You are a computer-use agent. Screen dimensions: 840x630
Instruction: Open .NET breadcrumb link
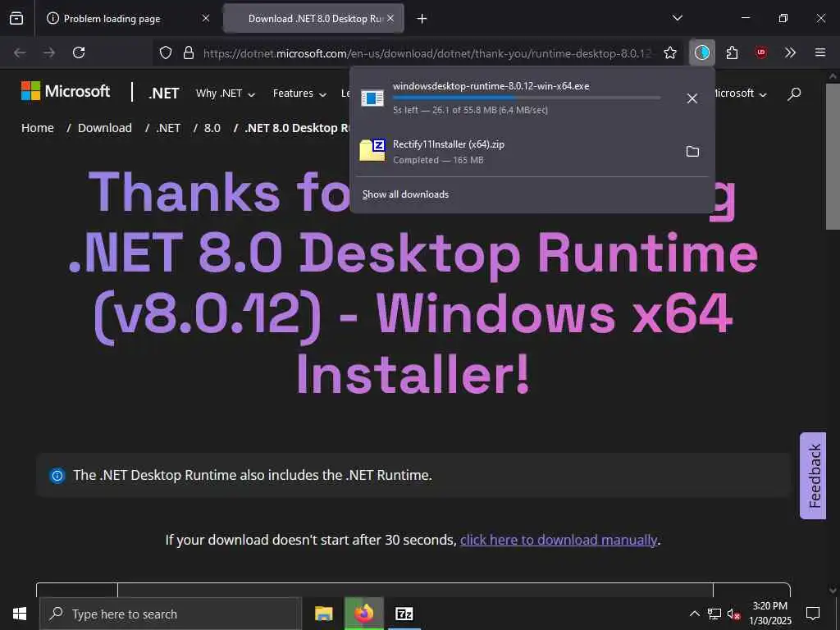coord(168,128)
